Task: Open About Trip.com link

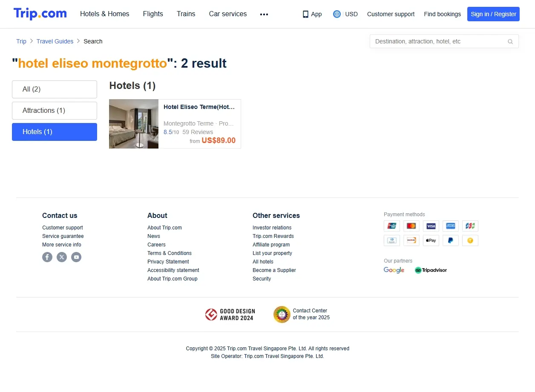Action: coord(164,228)
